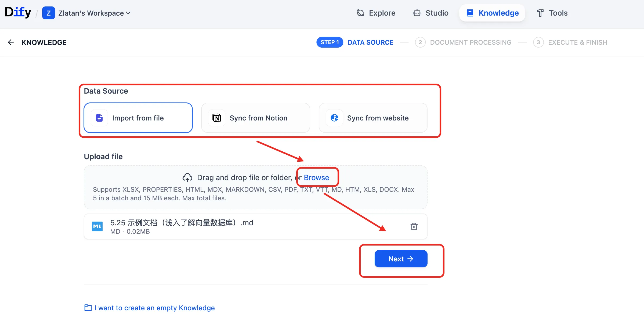Image resolution: width=644 pixels, height=334 pixels.
Task: Click the upload cloud icon
Action: point(187,177)
